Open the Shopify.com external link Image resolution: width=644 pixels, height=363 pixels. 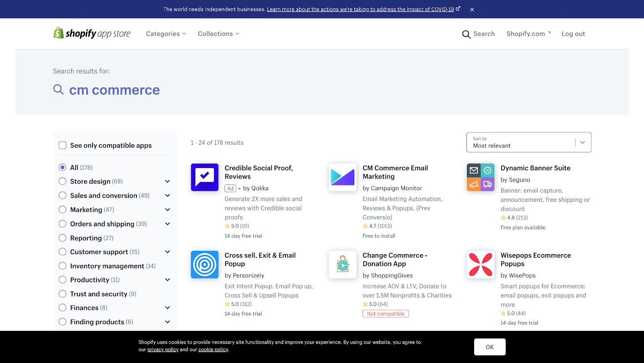[528, 34]
